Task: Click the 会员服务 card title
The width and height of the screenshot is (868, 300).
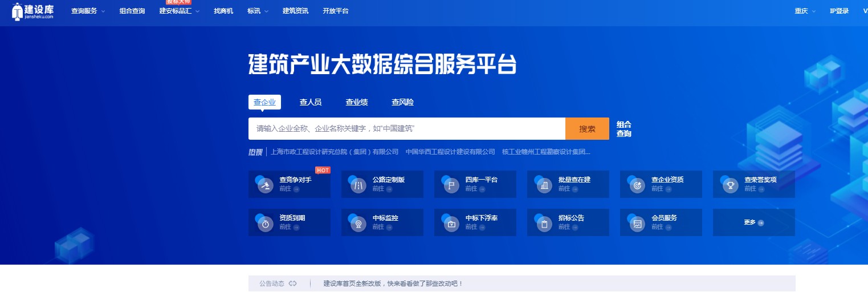Action: tap(664, 218)
